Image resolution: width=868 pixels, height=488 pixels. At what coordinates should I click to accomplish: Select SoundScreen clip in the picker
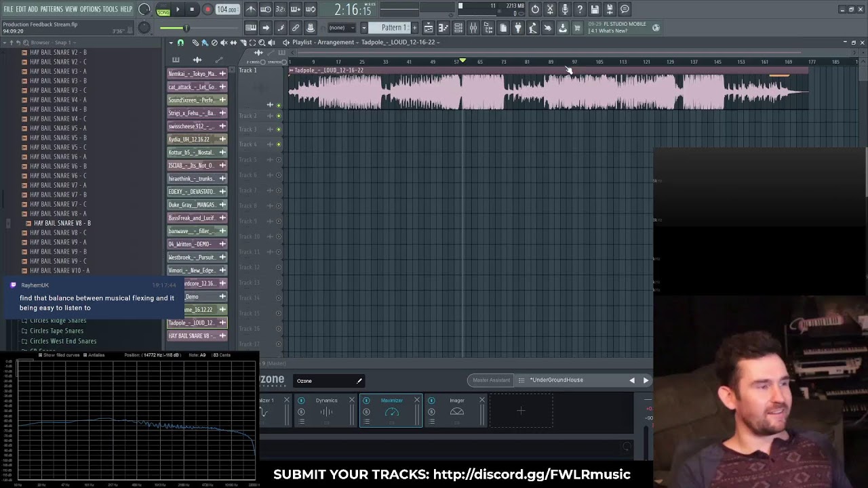(x=197, y=100)
